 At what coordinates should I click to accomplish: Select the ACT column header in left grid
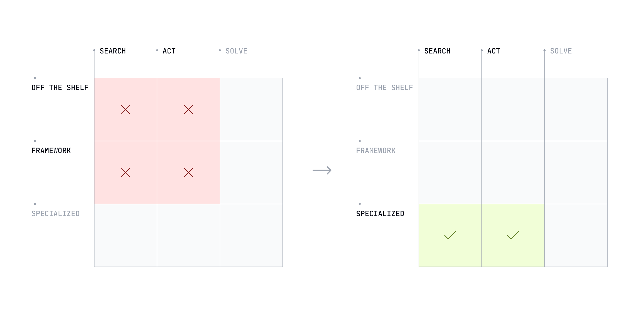[x=169, y=51]
